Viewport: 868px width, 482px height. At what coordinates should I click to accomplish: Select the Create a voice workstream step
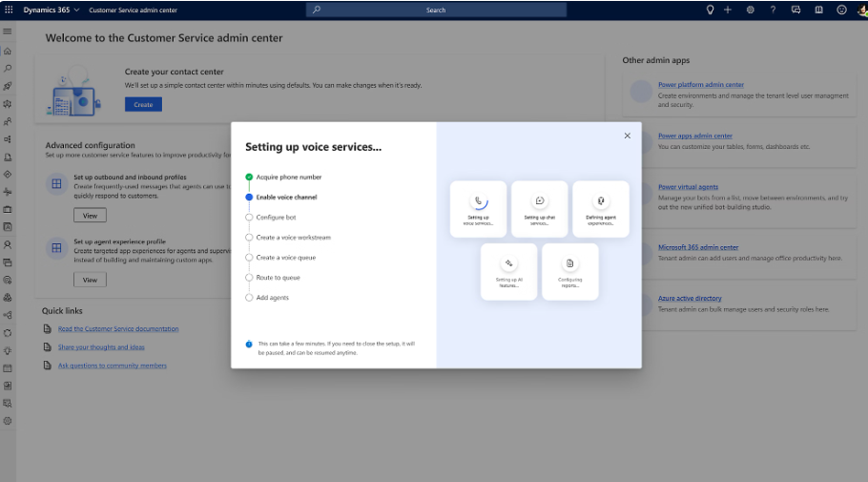288,238
